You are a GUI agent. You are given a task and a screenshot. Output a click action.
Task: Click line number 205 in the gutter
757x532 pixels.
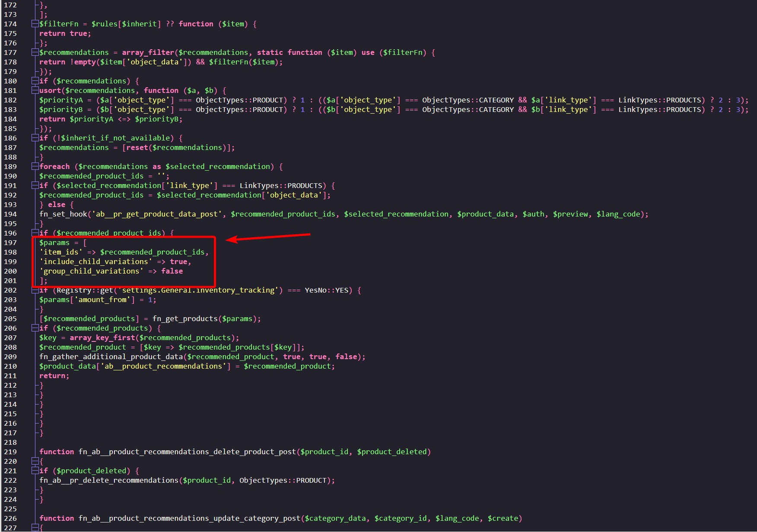(x=10, y=319)
